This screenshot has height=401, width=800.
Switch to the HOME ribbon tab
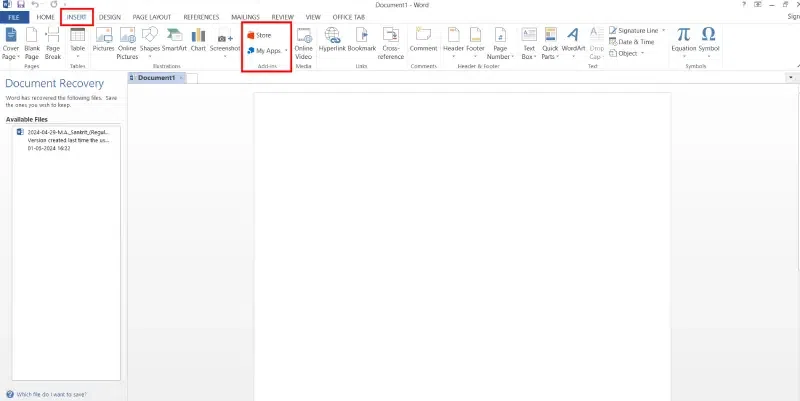click(45, 17)
